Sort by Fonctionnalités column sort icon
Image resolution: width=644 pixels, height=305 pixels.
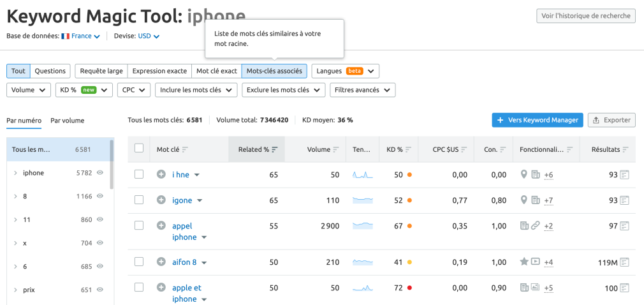click(569, 149)
